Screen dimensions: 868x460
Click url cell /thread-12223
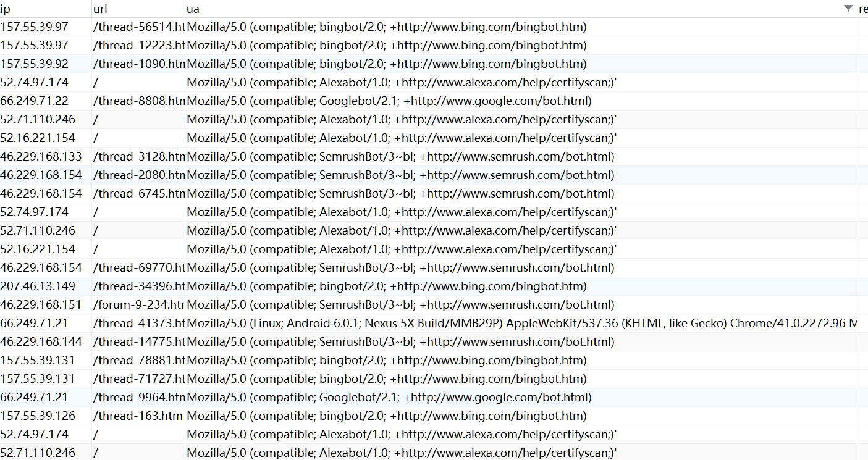click(138, 46)
